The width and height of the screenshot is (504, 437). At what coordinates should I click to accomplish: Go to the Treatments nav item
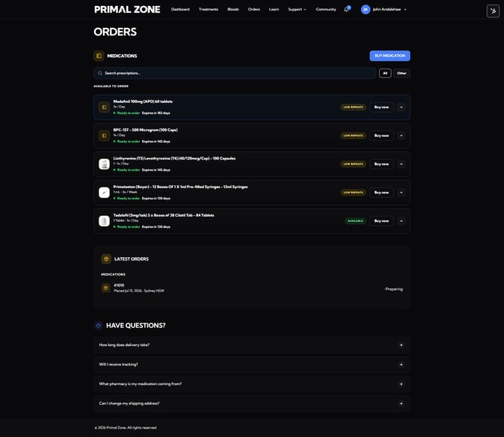[208, 9]
